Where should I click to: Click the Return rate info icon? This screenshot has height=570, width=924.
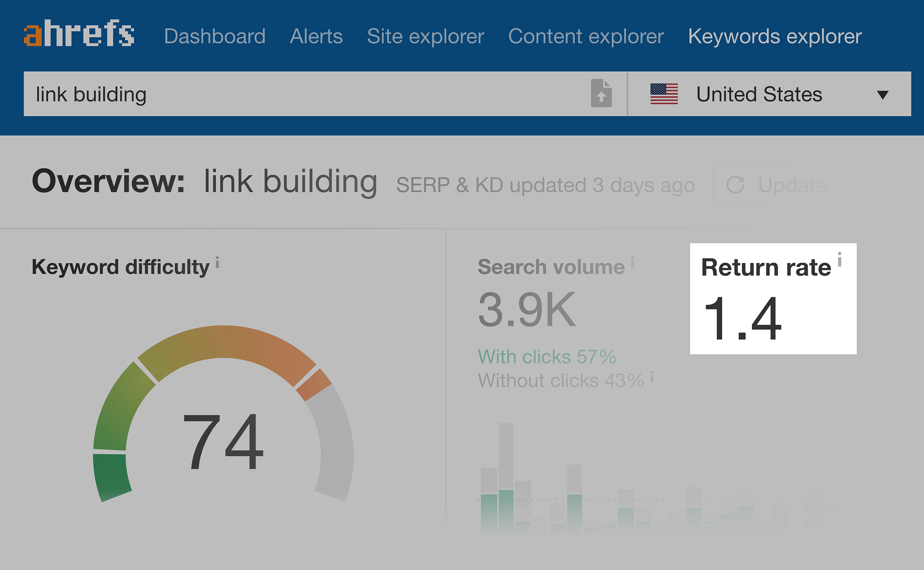pos(840,259)
